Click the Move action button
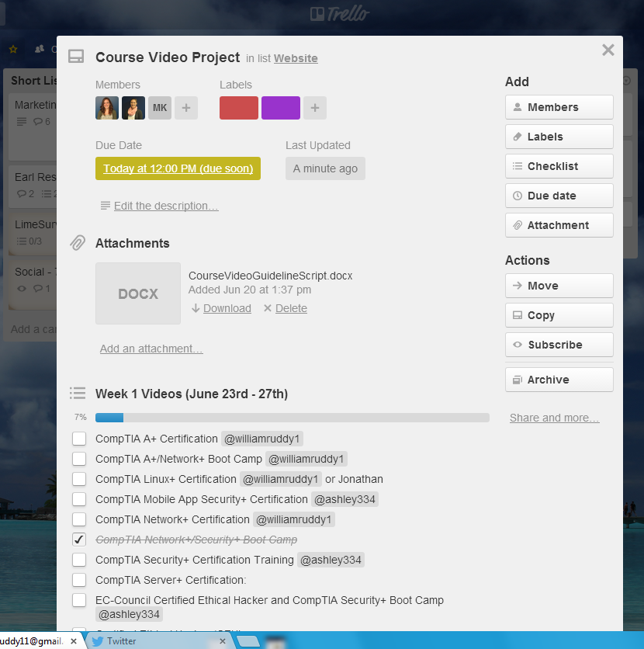 point(559,286)
